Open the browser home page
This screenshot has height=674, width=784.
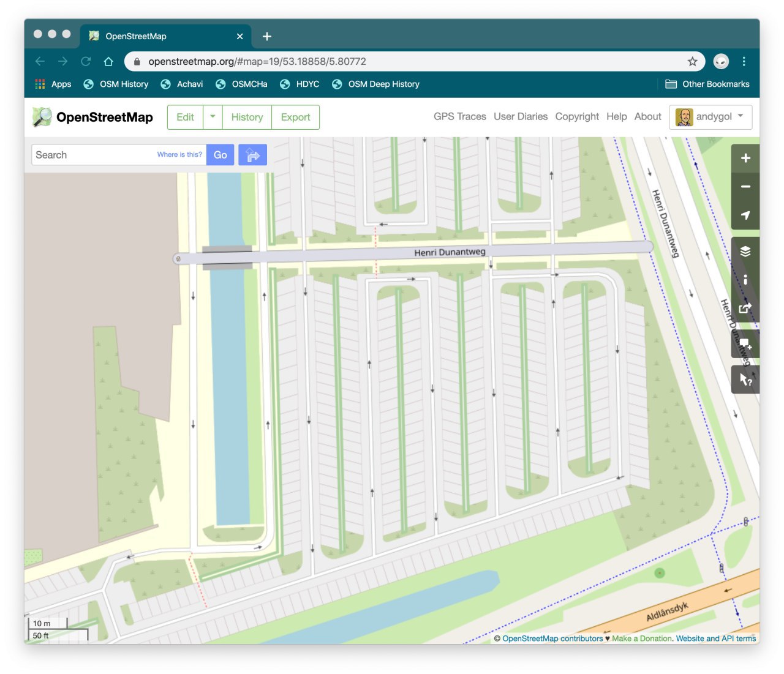(x=108, y=61)
